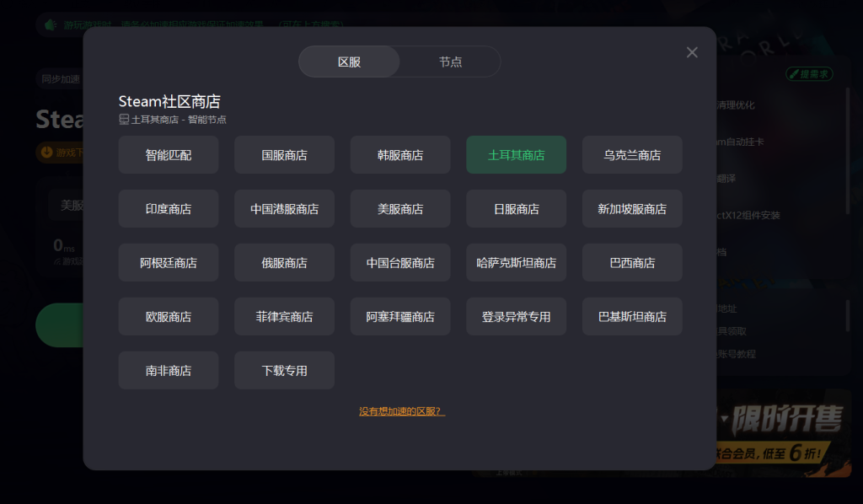
Task: Close the region selection dialog
Action: [692, 52]
